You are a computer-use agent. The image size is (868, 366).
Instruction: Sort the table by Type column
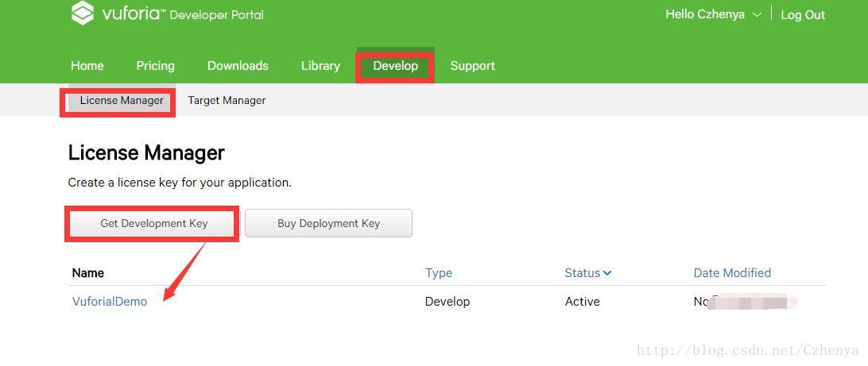[439, 272]
